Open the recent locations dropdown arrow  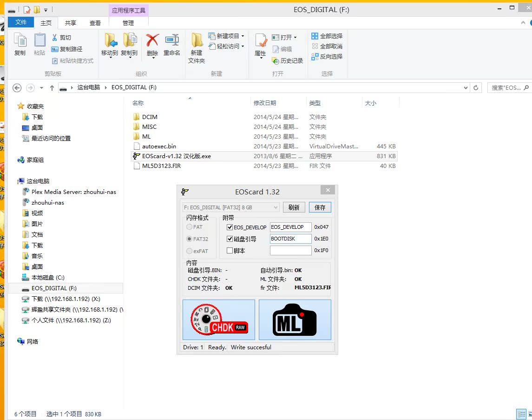point(41,88)
